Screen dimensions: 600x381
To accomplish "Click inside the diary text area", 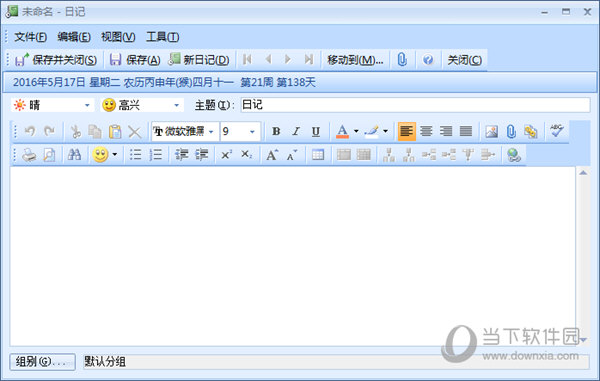I will click(x=293, y=256).
